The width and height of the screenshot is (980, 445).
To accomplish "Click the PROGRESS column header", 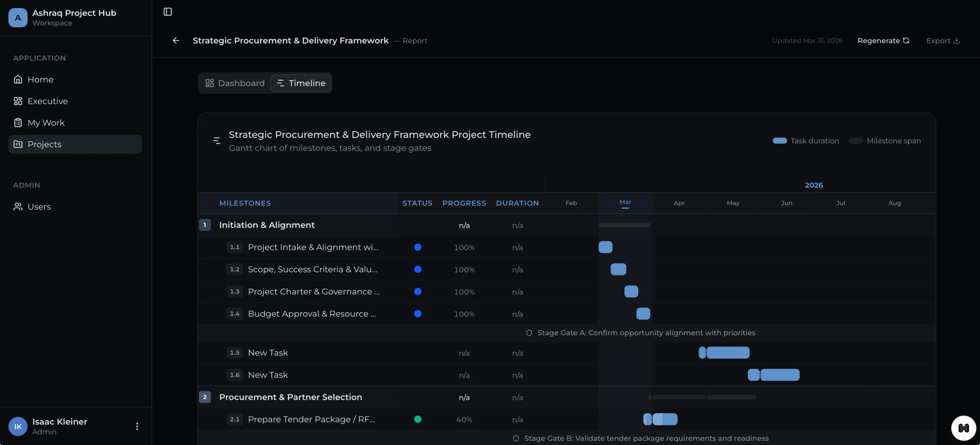I will (x=464, y=203).
